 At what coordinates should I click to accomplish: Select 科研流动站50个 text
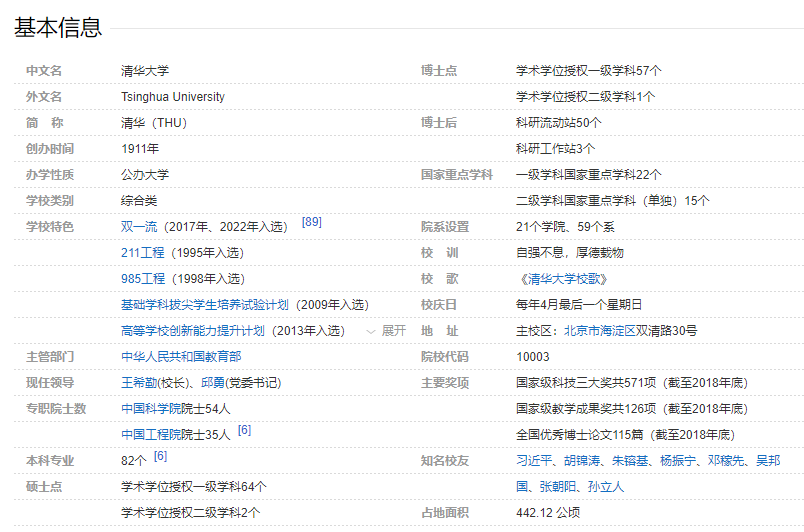click(x=559, y=123)
